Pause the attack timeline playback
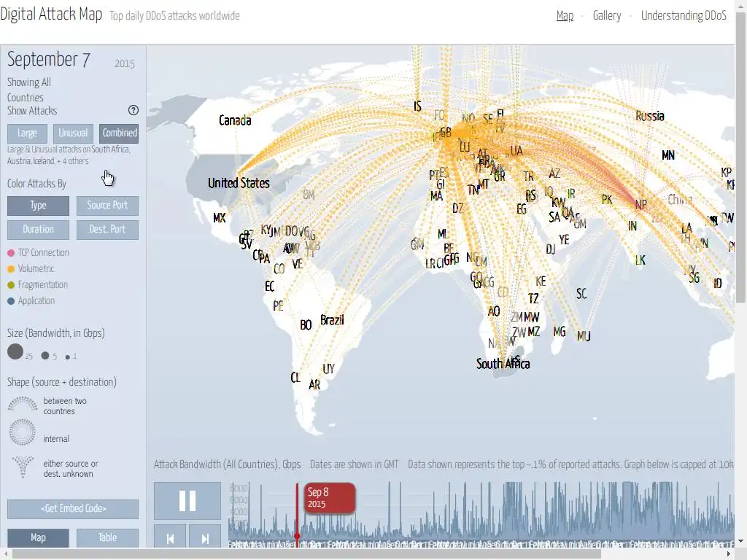Screen dimensions: 747x560 point(187,500)
